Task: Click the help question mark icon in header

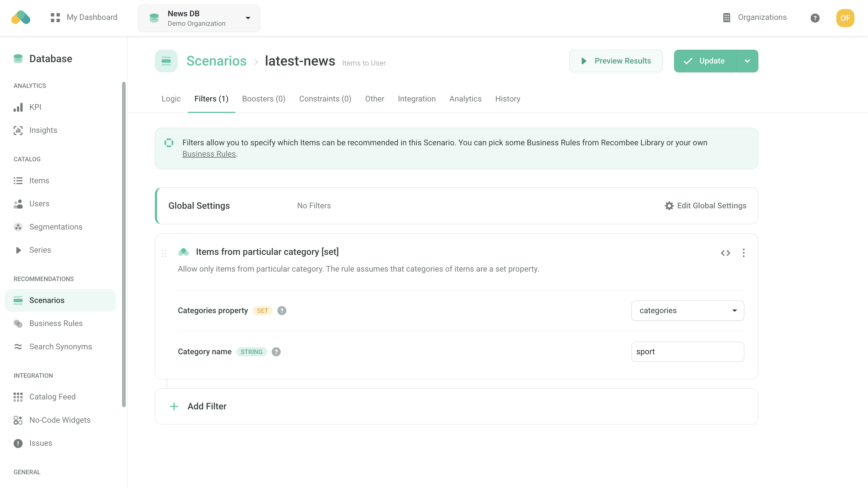Action: (x=815, y=18)
